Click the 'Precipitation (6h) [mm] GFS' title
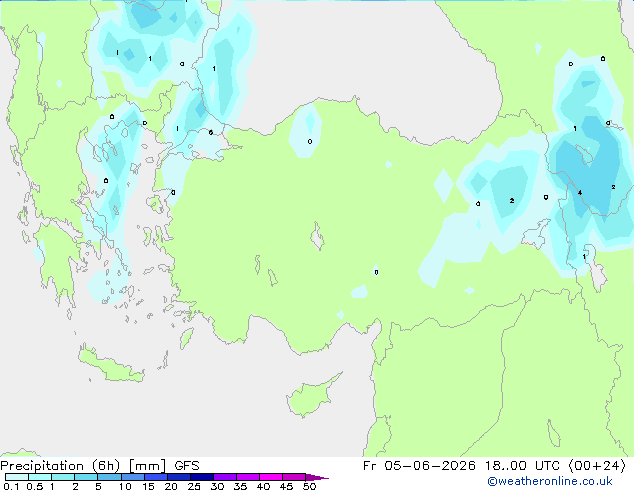The image size is (634, 490). click(x=100, y=466)
